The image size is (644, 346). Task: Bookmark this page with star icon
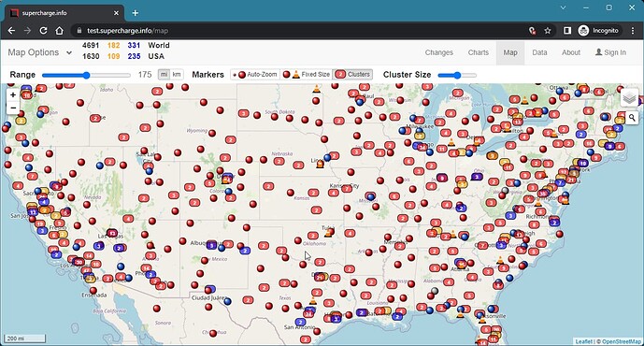tap(548, 31)
